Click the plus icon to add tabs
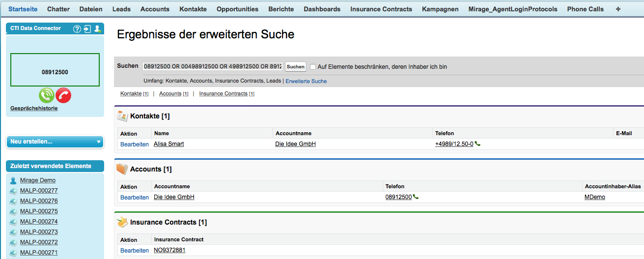The image size is (644, 259). [618, 9]
